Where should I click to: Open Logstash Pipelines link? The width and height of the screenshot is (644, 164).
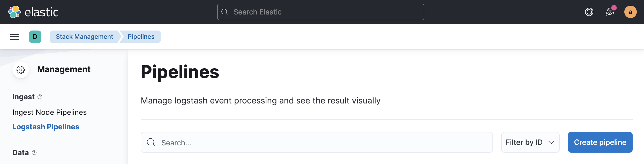[46, 127]
